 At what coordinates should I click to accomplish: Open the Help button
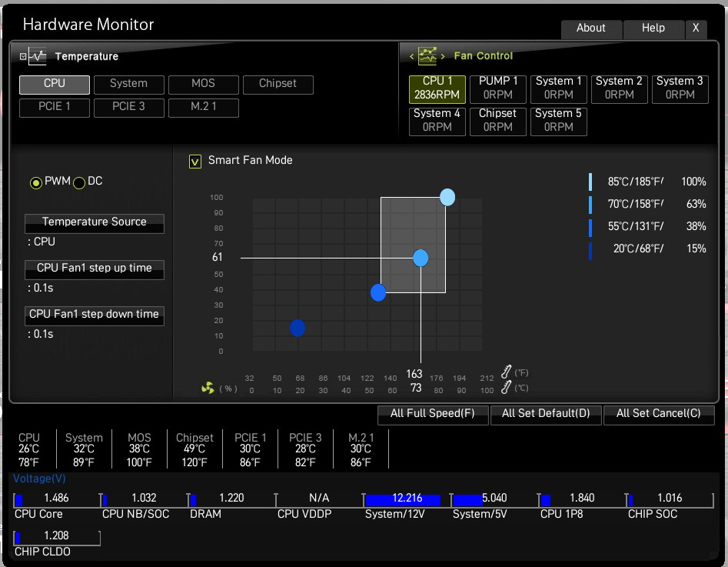point(653,28)
